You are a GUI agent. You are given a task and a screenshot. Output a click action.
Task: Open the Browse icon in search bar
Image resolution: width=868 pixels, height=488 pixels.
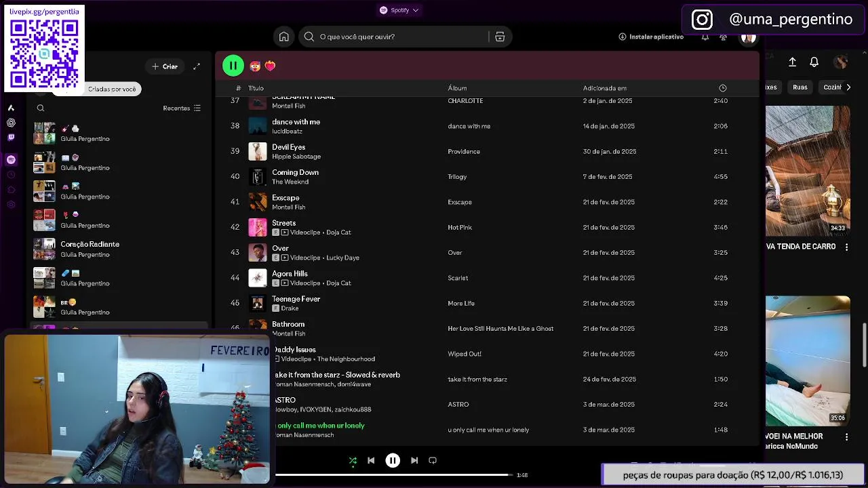[500, 37]
